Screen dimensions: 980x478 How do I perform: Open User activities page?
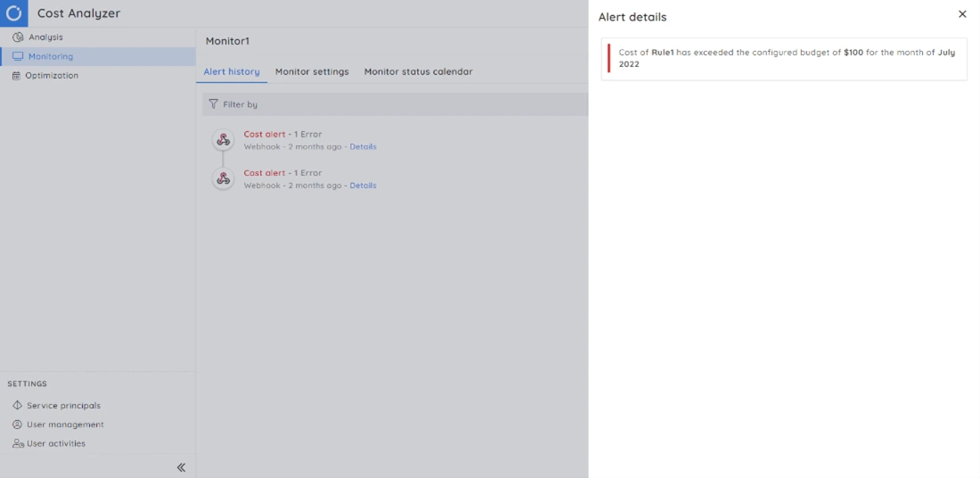coord(56,443)
